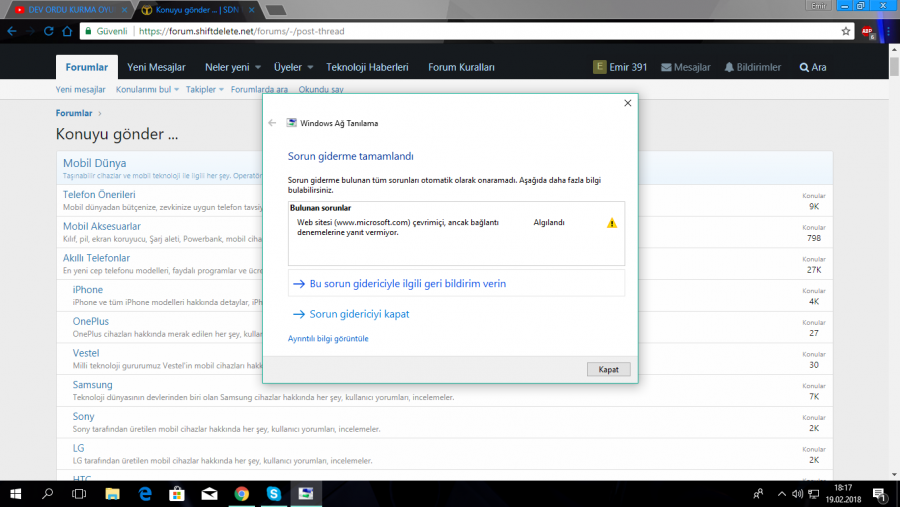900x507 pixels.
Task: Close the DEV ORDU KURMA tab
Action: [x=124, y=10]
